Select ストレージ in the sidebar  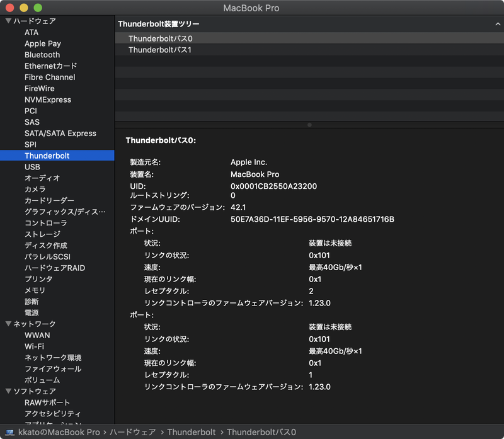(x=42, y=234)
